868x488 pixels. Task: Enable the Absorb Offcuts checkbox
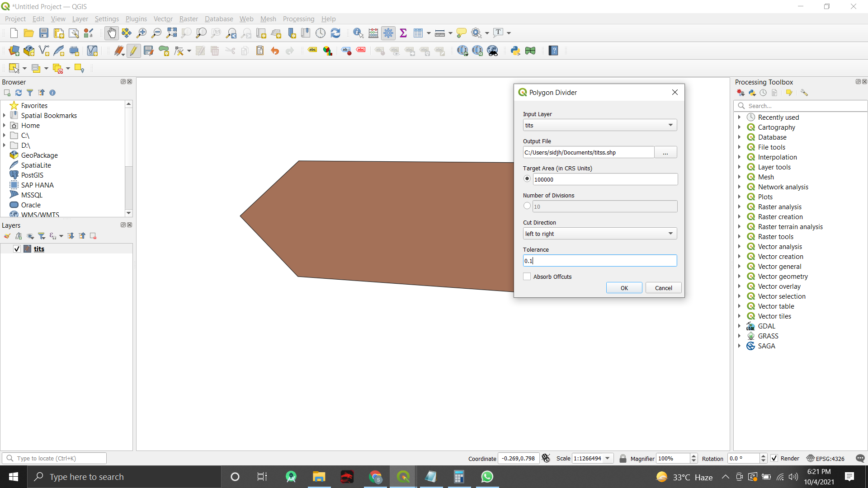tap(527, 277)
